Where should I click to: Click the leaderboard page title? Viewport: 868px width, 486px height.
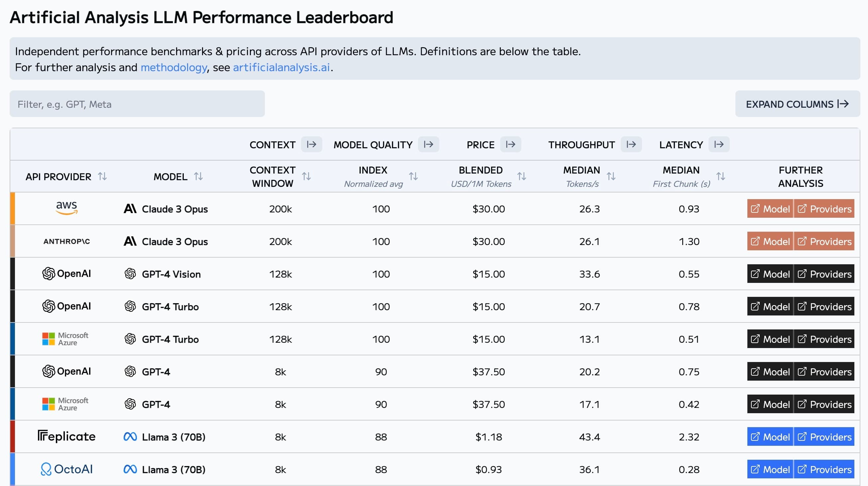pyautogui.click(x=201, y=17)
